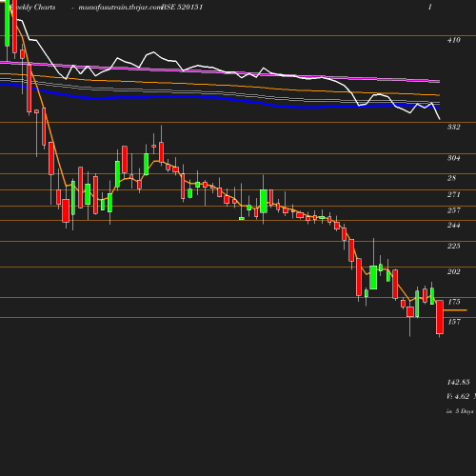Click the last red candlestick near 157

coord(440,317)
